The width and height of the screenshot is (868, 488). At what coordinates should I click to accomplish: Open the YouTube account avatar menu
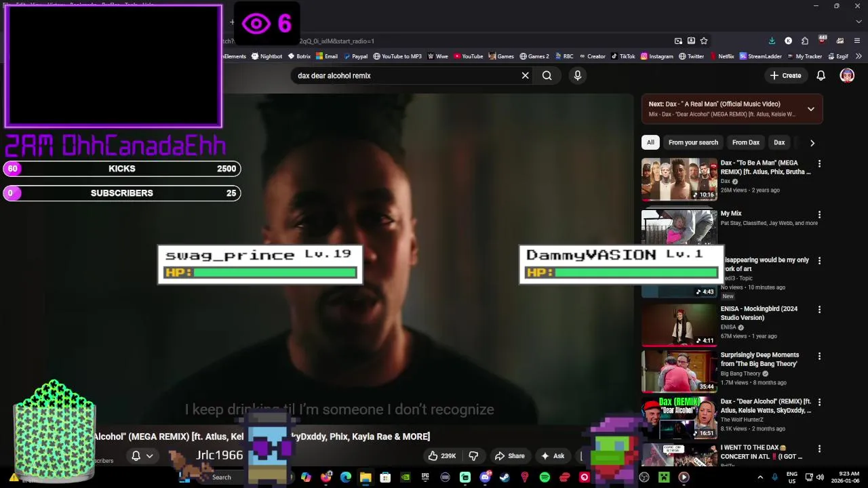[x=847, y=76]
